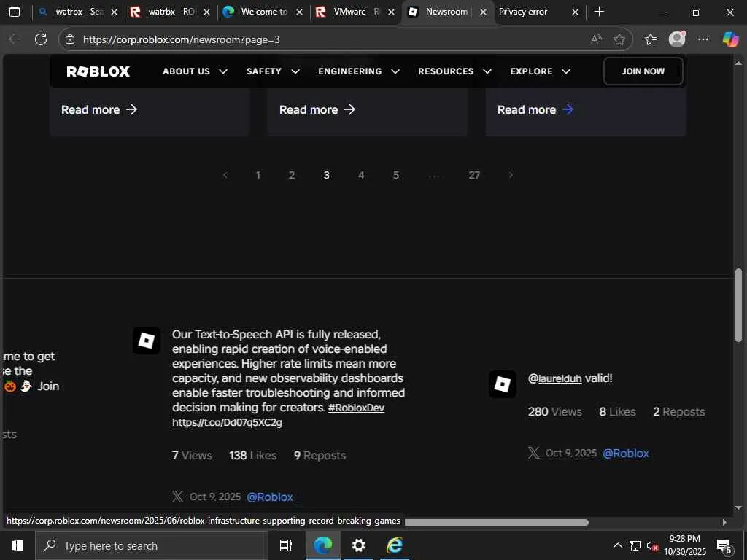Go to pagination page 4

tap(361, 175)
